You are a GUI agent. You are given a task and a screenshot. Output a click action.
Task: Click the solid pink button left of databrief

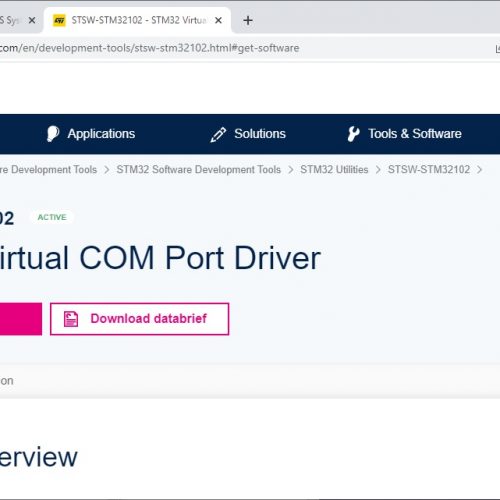coord(21,319)
